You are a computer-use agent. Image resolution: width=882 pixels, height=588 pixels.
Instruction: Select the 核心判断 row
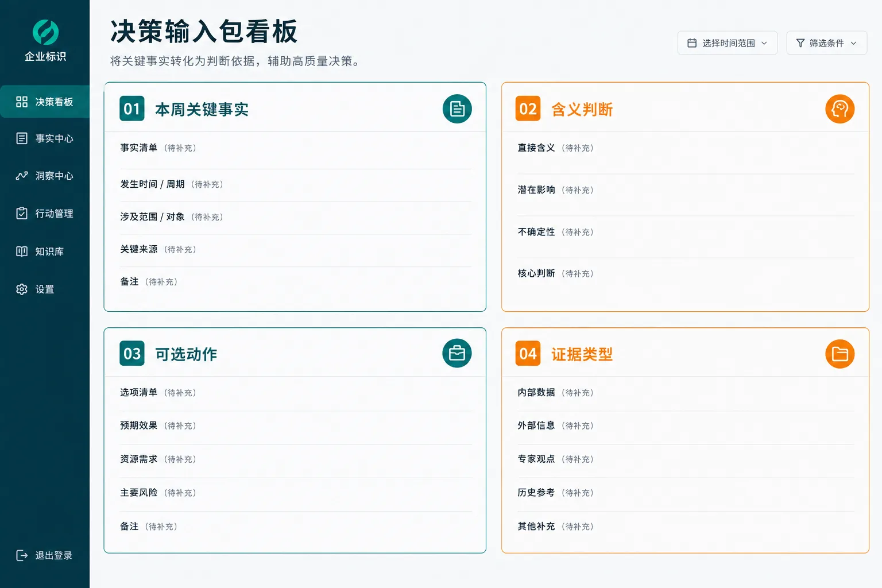click(x=686, y=273)
